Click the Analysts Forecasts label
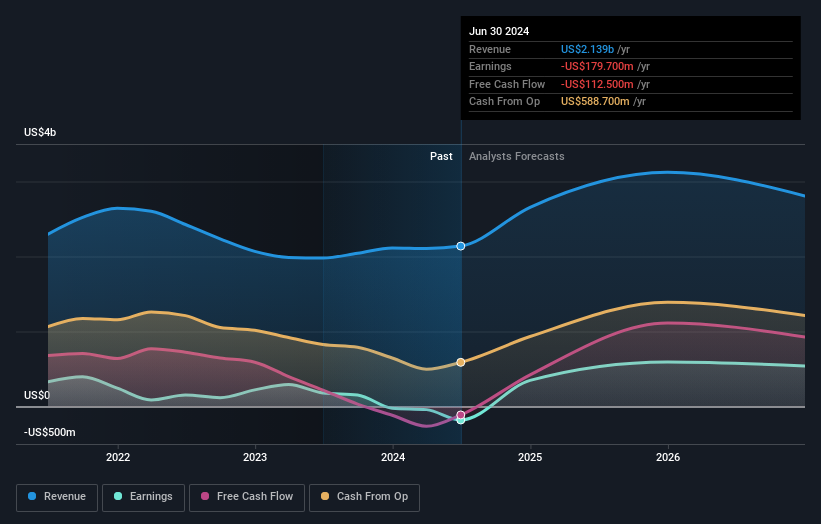 pos(517,156)
